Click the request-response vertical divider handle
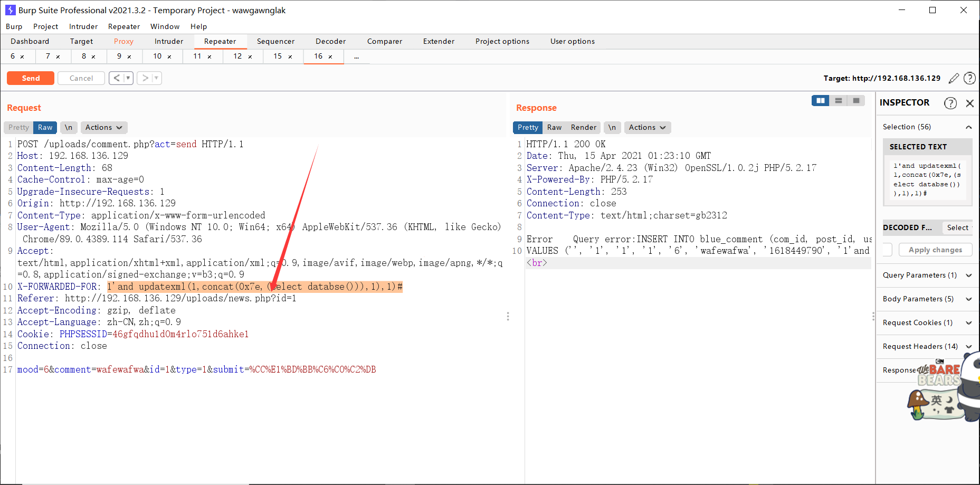980x485 pixels. (508, 316)
